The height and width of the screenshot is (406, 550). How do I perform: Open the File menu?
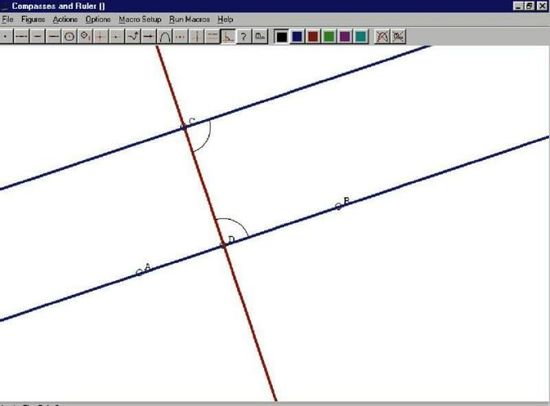click(x=8, y=19)
